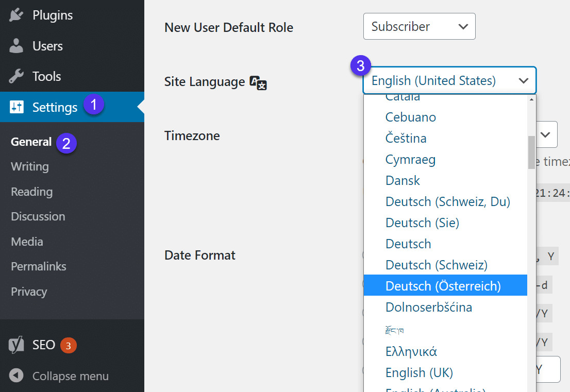Select General under Settings
The image size is (570, 392).
tap(31, 141)
